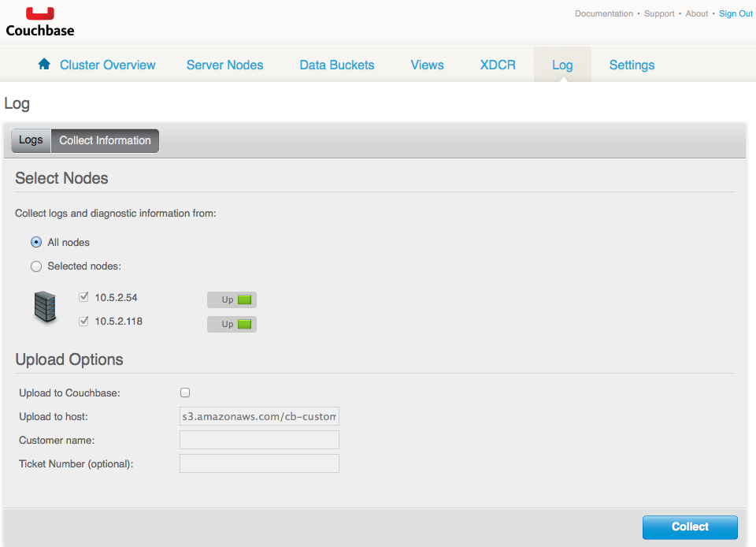Click the Upload Options heading
Screen dimensions: 756x547
(x=69, y=360)
